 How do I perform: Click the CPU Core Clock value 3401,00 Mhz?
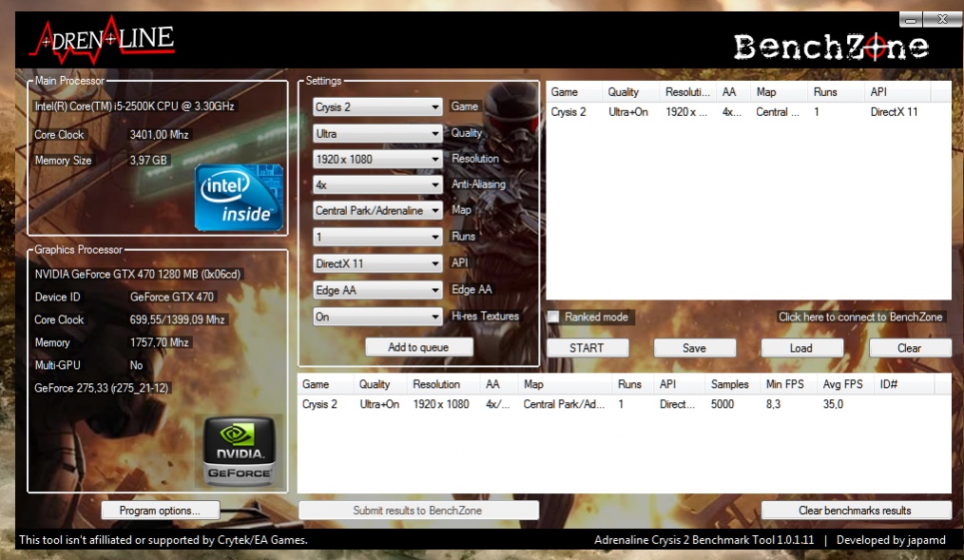(x=159, y=135)
